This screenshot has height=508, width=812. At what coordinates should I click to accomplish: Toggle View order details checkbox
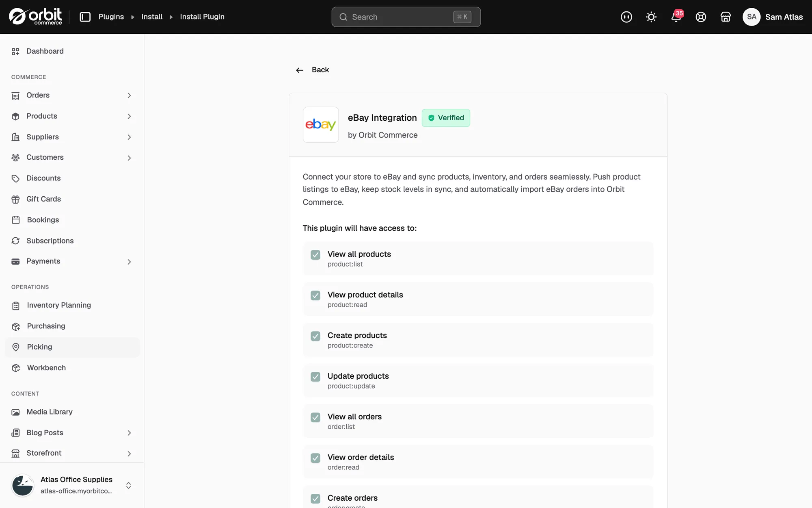pyautogui.click(x=315, y=458)
